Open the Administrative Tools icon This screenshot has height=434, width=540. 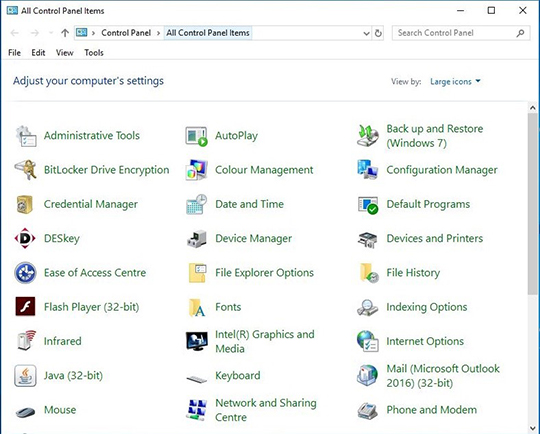pyautogui.click(x=26, y=136)
